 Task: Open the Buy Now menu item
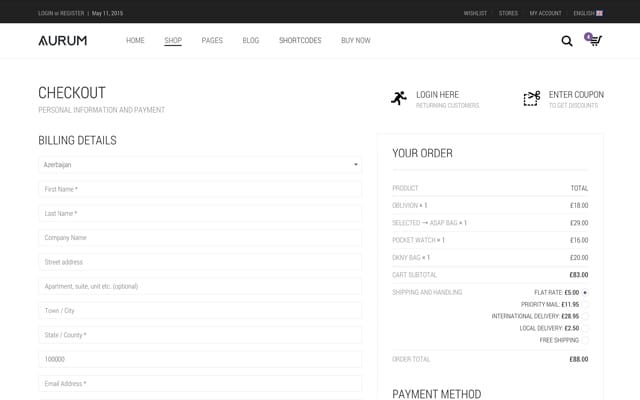coord(356,40)
